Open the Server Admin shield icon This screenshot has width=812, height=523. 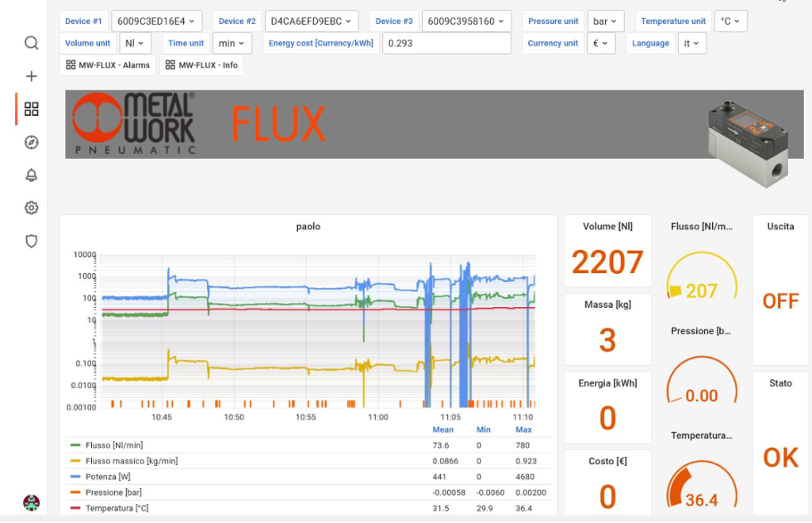click(31, 241)
